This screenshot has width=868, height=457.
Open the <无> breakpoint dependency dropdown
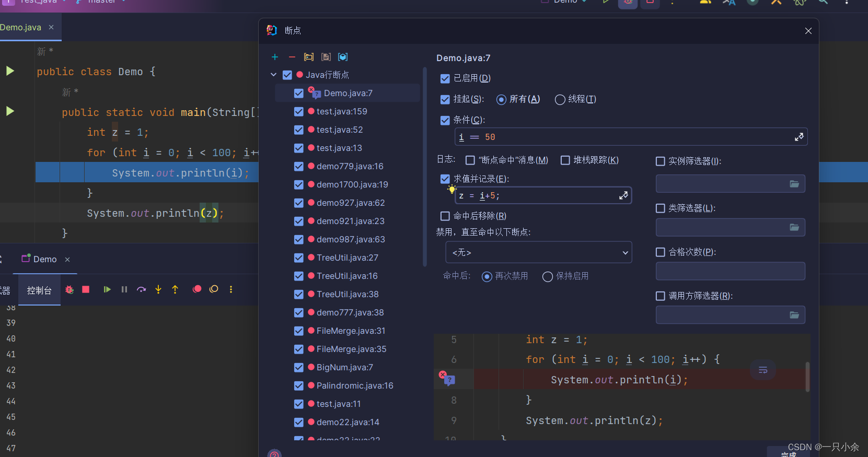click(x=539, y=252)
